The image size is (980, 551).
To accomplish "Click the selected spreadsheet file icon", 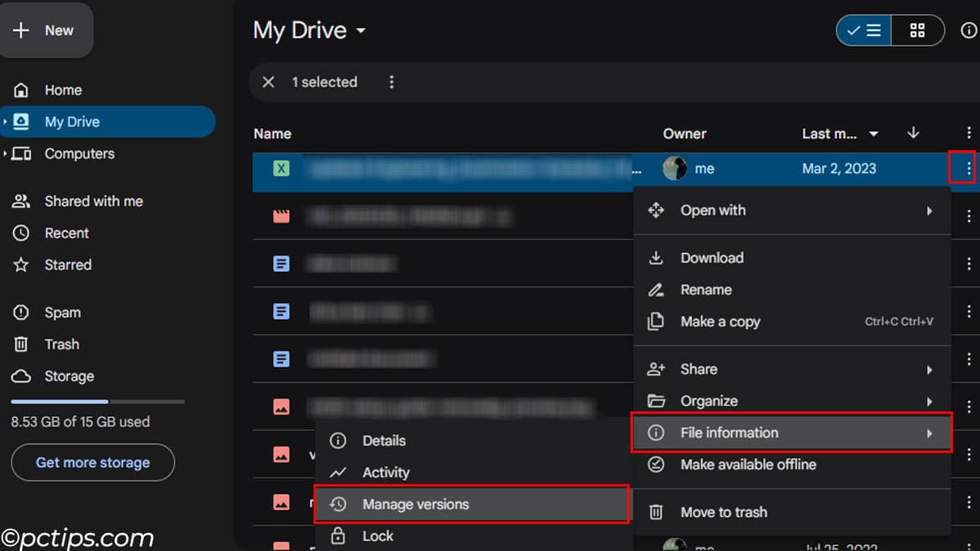I will 281,169.
